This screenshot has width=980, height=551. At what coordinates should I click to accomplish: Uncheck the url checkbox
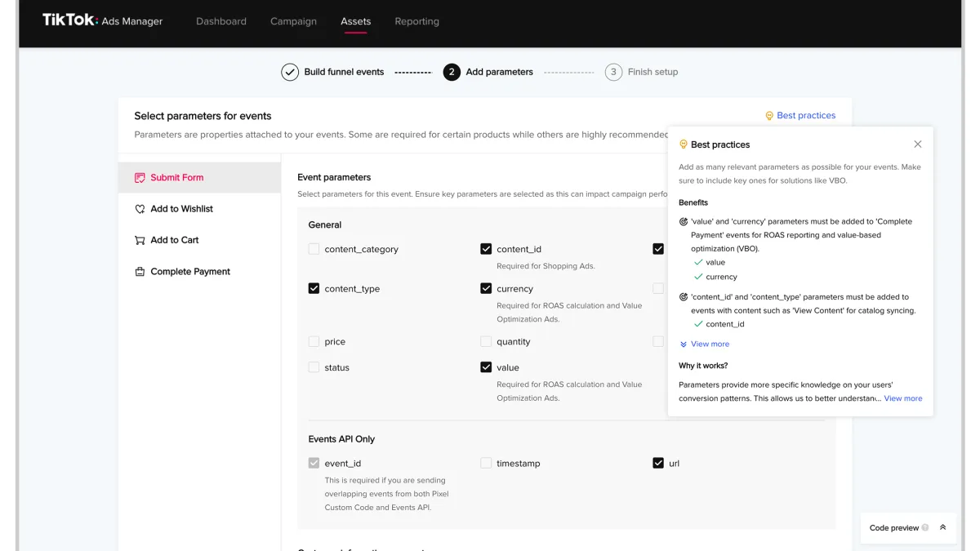pos(658,463)
